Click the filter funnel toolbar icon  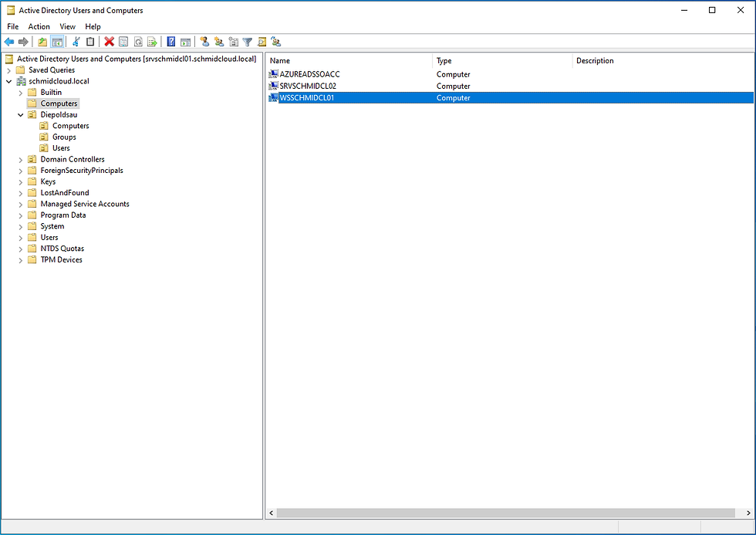tap(248, 42)
